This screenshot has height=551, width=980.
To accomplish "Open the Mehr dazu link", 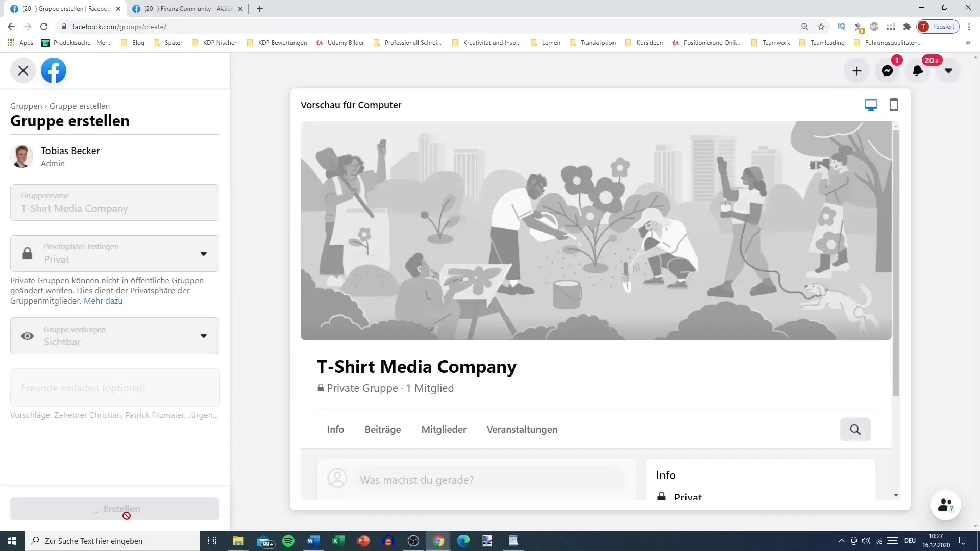I will tap(103, 300).
